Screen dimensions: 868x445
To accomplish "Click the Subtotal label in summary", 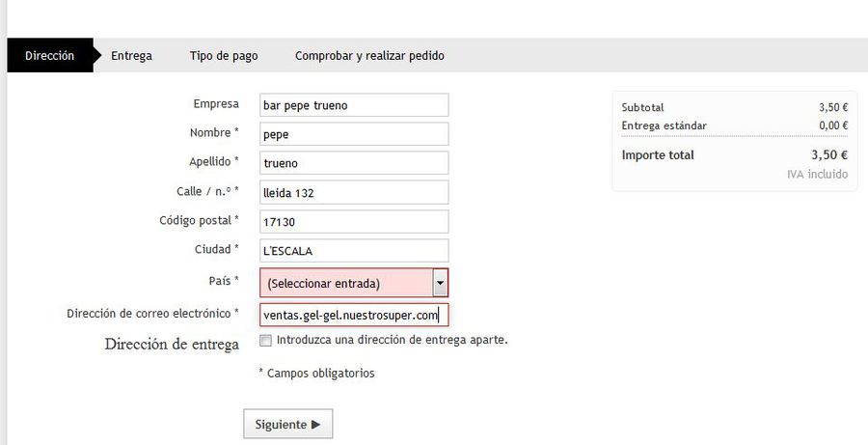I will 642,108.
